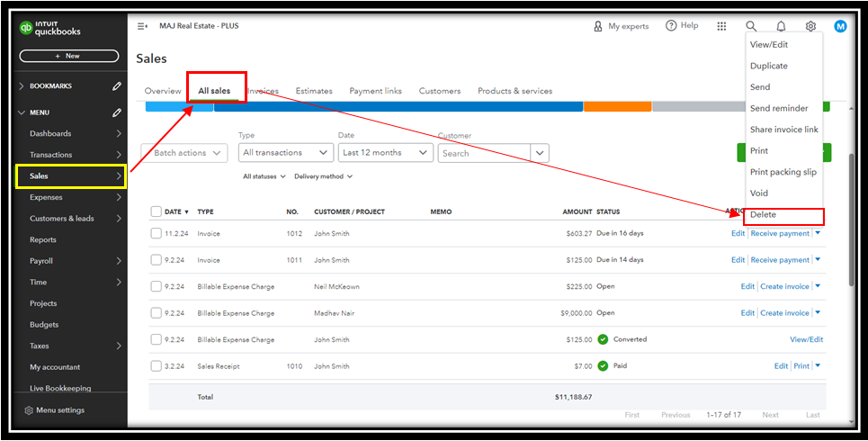868x441 pixels.
Task: Switch to the Overview tab
Action: pyautogui.click(x=163, y=91)
